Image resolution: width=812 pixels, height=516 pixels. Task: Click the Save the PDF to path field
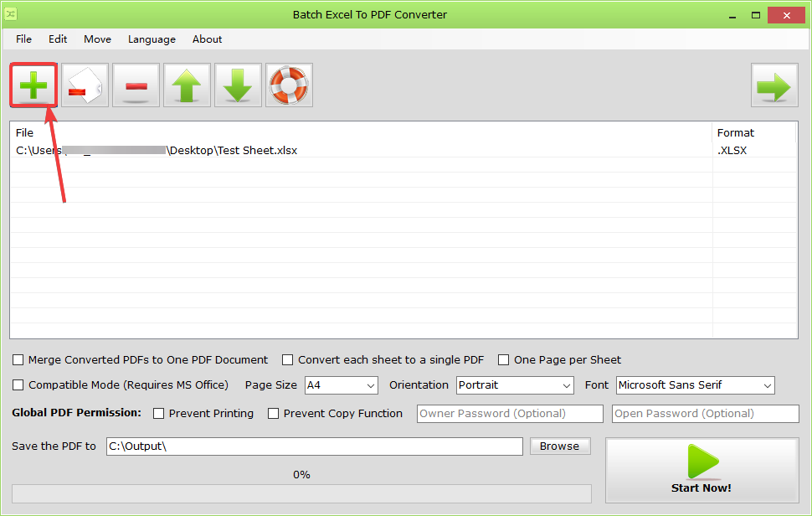[x=315, y=446]
